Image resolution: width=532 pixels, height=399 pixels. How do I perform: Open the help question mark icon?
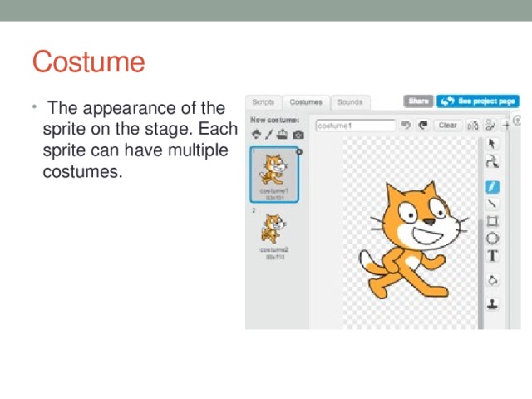(517, 121)
